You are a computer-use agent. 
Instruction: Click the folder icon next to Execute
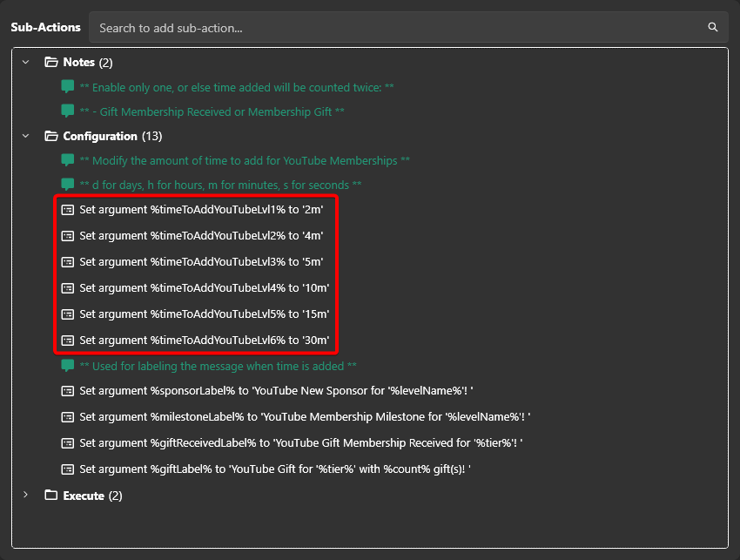[50, 495]
